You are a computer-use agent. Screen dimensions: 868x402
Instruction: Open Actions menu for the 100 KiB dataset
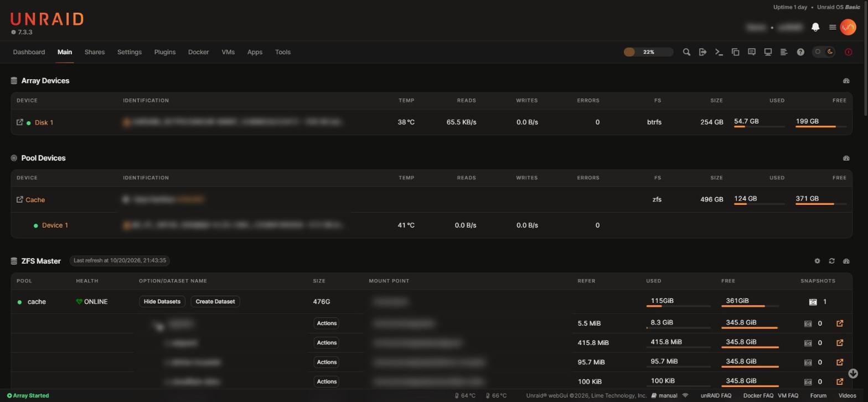pyautogui.click(x=327, y=382)
